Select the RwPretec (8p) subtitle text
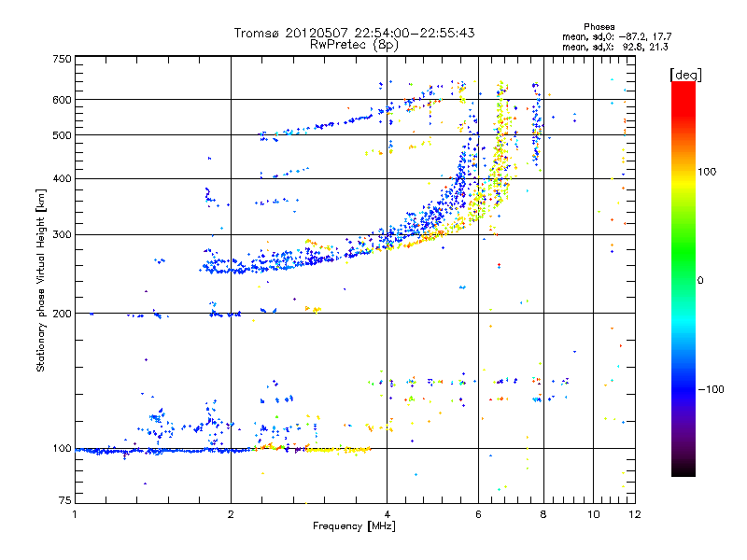The height and width of the screenshot is (560, 747). pyautogui.click(x=354, y=44)
